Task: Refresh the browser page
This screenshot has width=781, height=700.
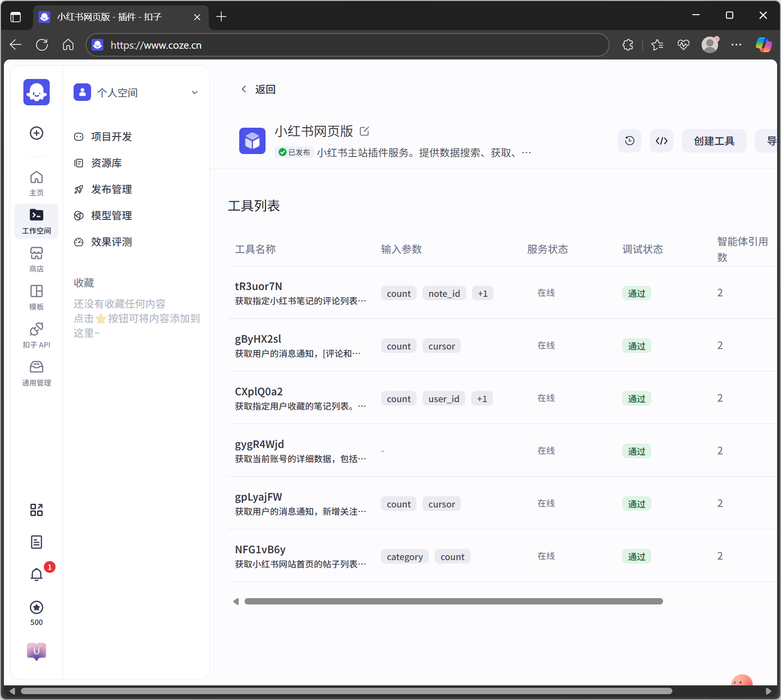Action: click(42, 45)
